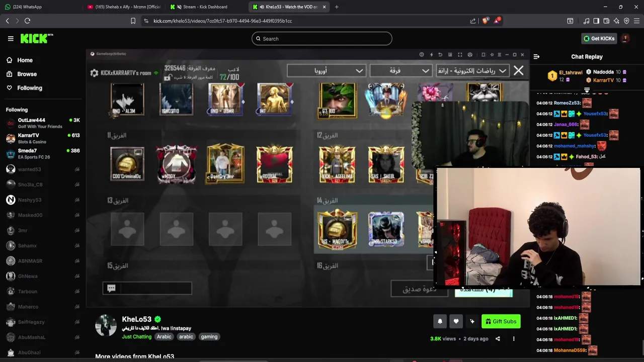Click the sparkle icon next to Gift Subs
Image resolution: width=644 pixels, height=362 pixels.
472,321
